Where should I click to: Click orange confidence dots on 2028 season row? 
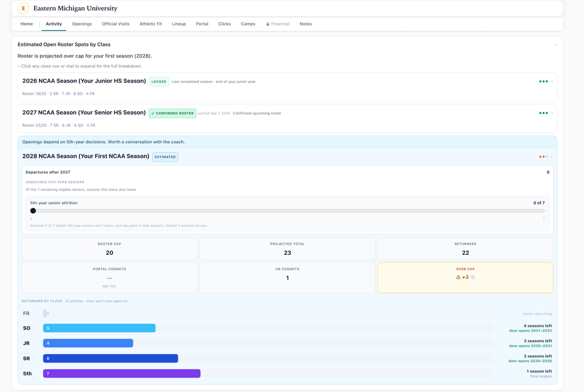[x=543, y=157]
